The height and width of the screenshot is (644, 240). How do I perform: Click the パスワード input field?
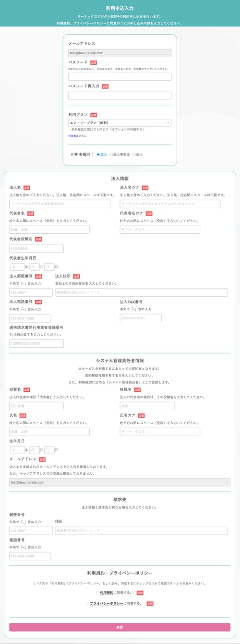[120, 76]
